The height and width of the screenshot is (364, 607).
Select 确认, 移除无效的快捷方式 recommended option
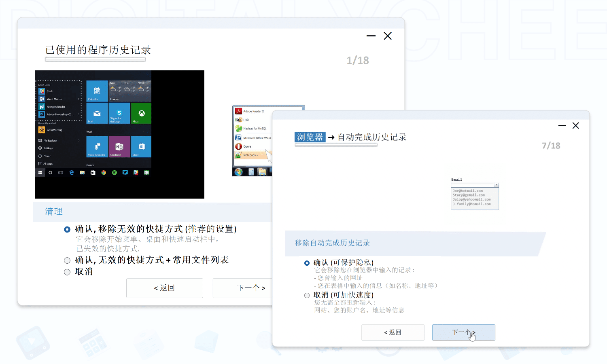click(67, 229)
